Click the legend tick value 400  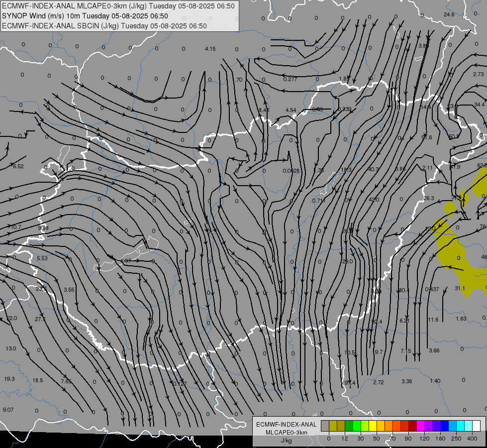tap(472, 439)
